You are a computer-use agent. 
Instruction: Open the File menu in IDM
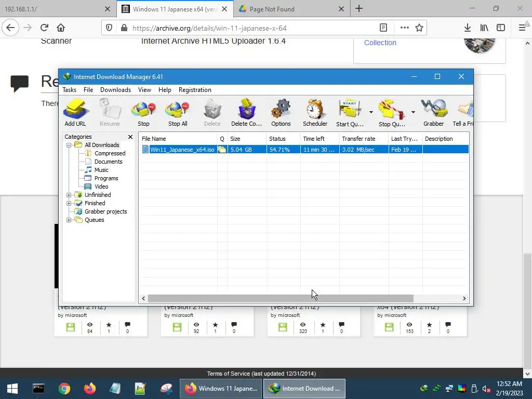click(88, 90)
